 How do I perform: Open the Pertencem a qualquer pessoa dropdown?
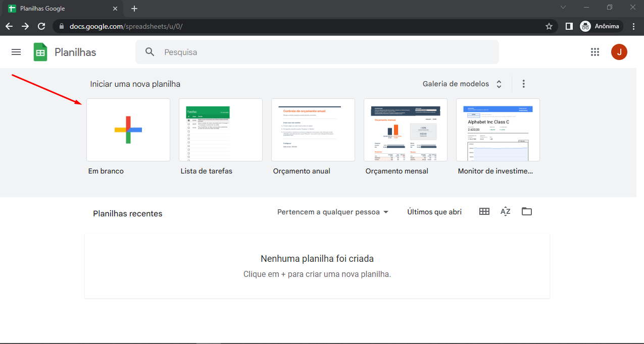pos(333,212)
